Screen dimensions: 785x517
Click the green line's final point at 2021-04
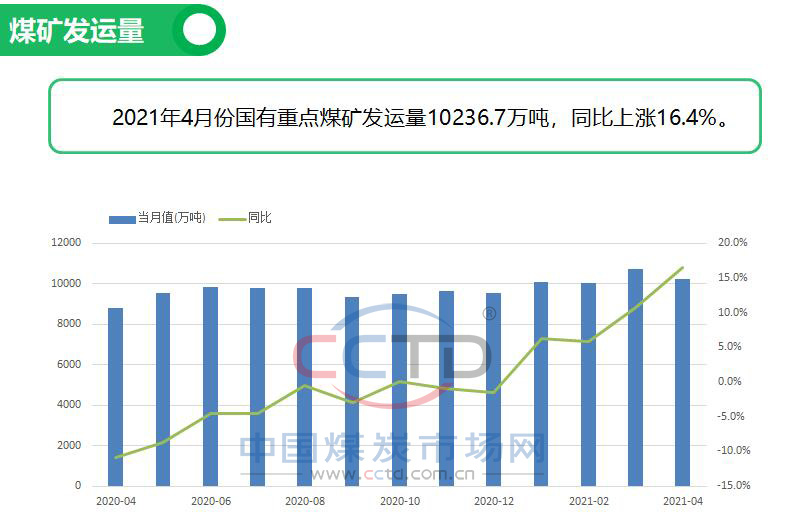point(683,268)
